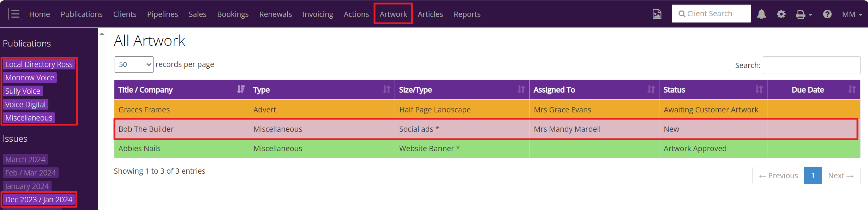Click the Social ads * cell
This screenshot has height=210, width=868.
[462, 129]
